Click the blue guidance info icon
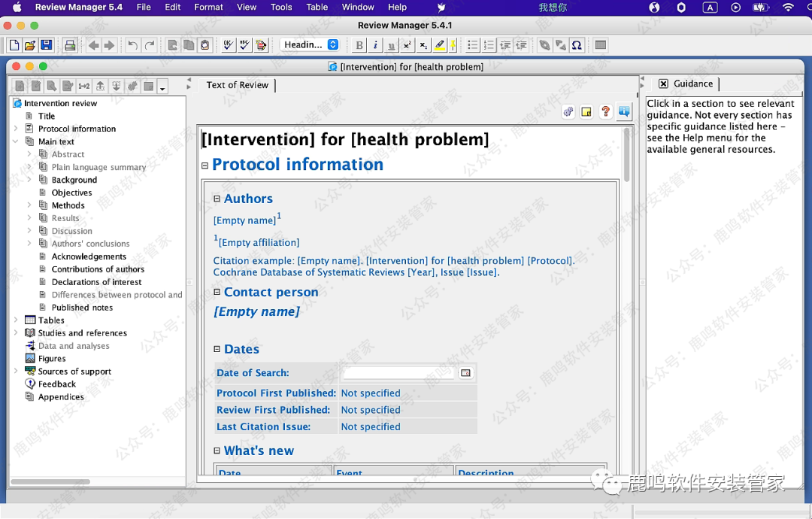The height and width of the screenshot is (519, 812). [x=624, y=112]
